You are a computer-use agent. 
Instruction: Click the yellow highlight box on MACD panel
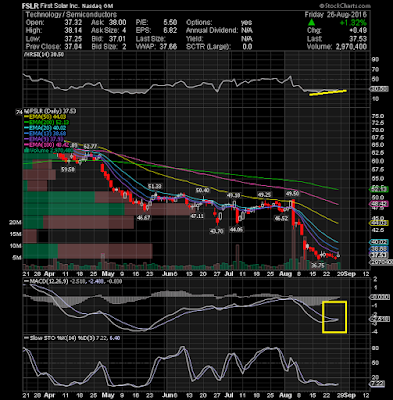334,317
